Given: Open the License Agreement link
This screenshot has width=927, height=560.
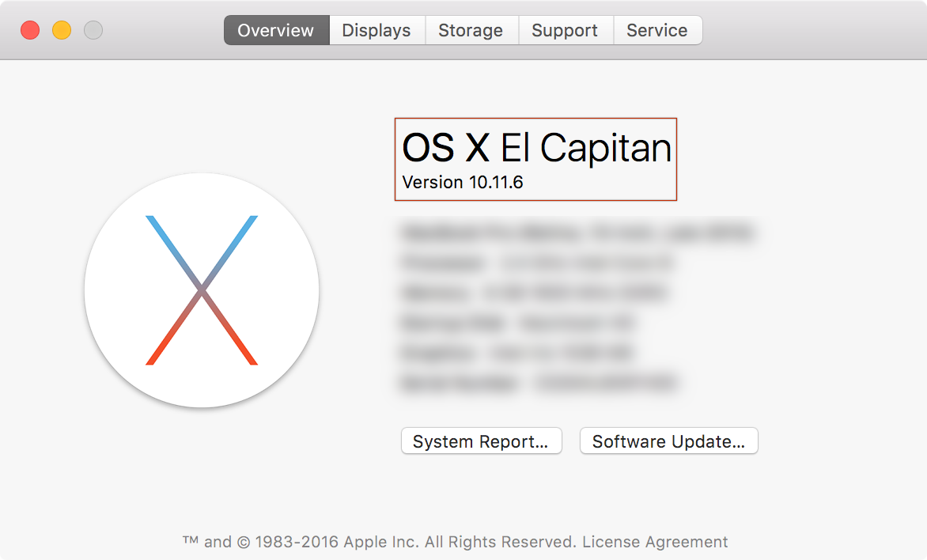Looking at the screenshot, I should [655, 542].
